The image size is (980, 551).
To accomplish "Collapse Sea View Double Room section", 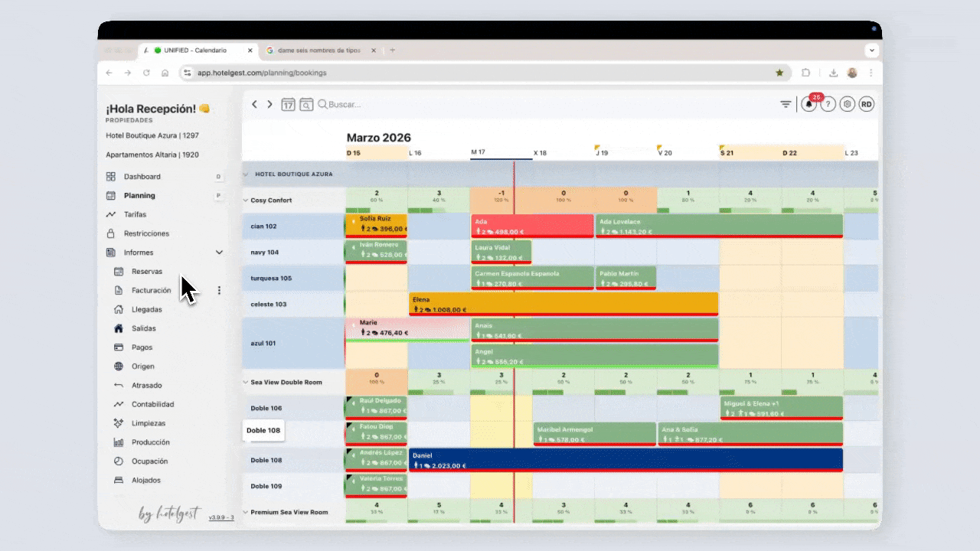I will [x=245, y=382].
